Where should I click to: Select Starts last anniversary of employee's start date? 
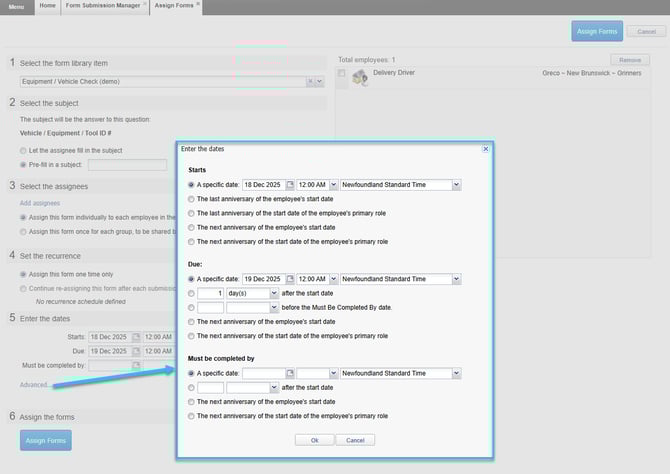click(x=191, y=199)
